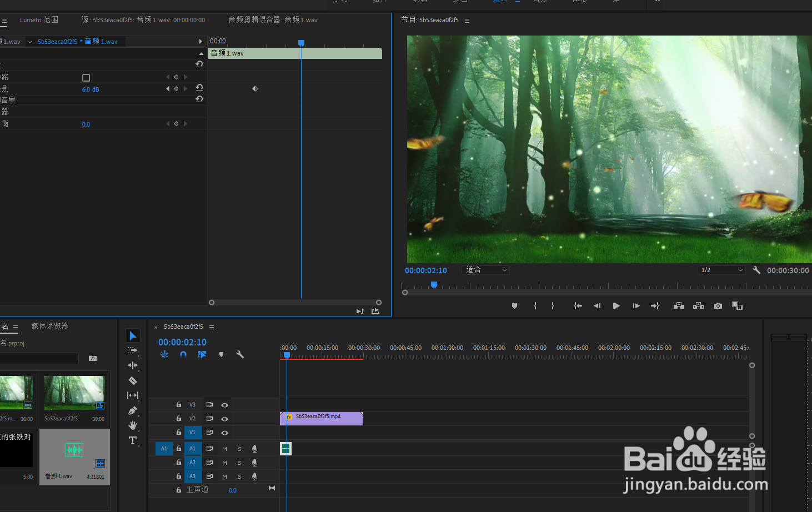The image size is (812, 512).
Task: Enable bypass checkbox in effect controls
Action: coord(86,78)
